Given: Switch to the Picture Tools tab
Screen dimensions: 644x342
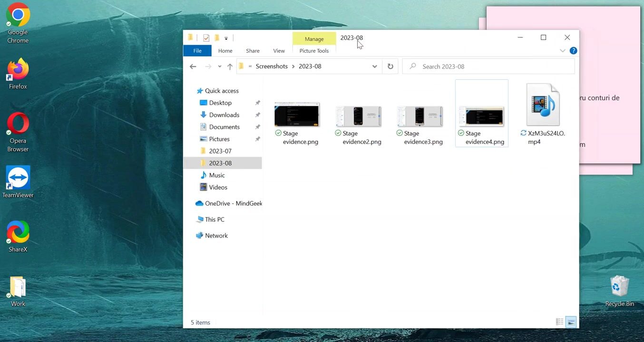Looking at the screenshot, I should (314, 51).
